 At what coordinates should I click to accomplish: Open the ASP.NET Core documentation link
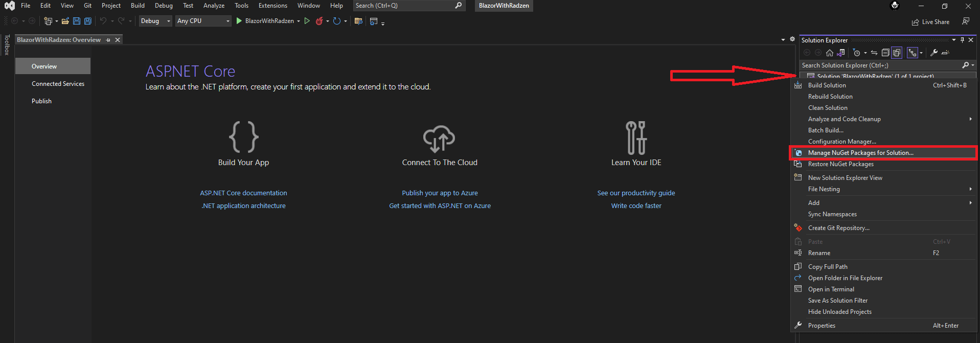click(243, 193)
